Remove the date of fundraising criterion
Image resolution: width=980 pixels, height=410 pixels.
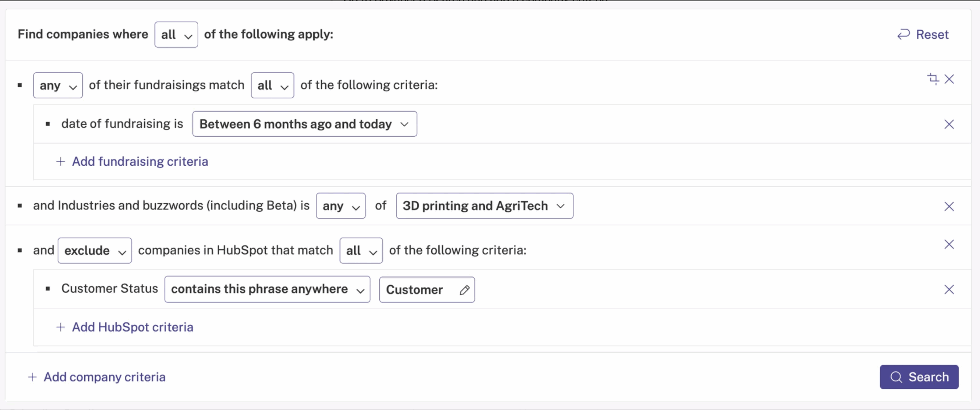coord(949,124)
